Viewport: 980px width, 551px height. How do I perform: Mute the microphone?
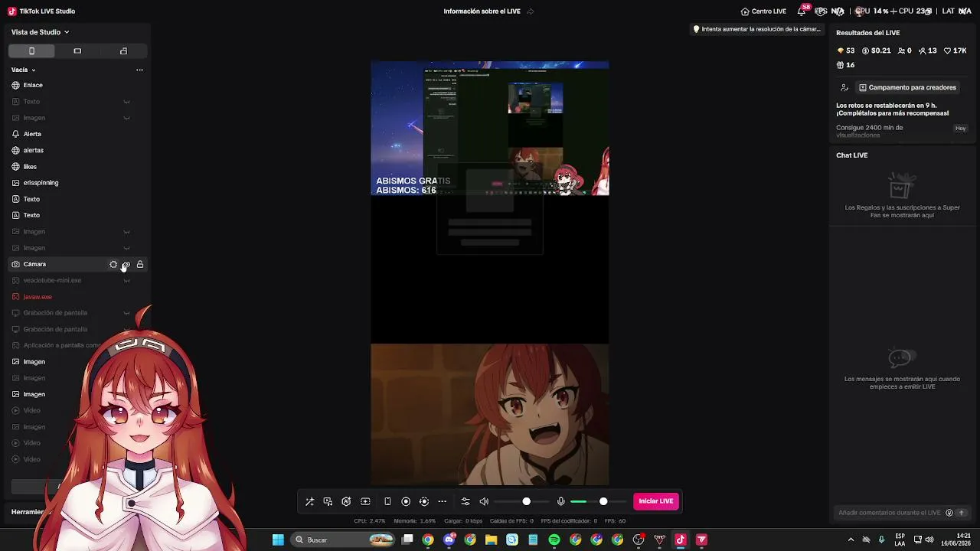561,501
